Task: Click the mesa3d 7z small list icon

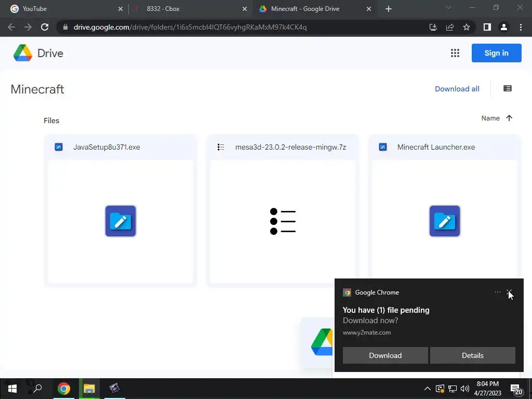Action: pyautogui.click(x=221, y=147)
